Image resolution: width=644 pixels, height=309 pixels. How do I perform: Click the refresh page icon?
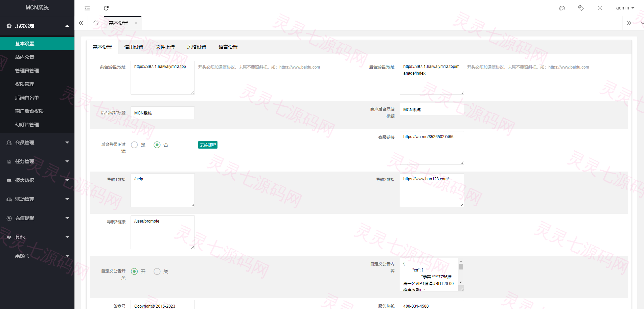pos(106,8)
